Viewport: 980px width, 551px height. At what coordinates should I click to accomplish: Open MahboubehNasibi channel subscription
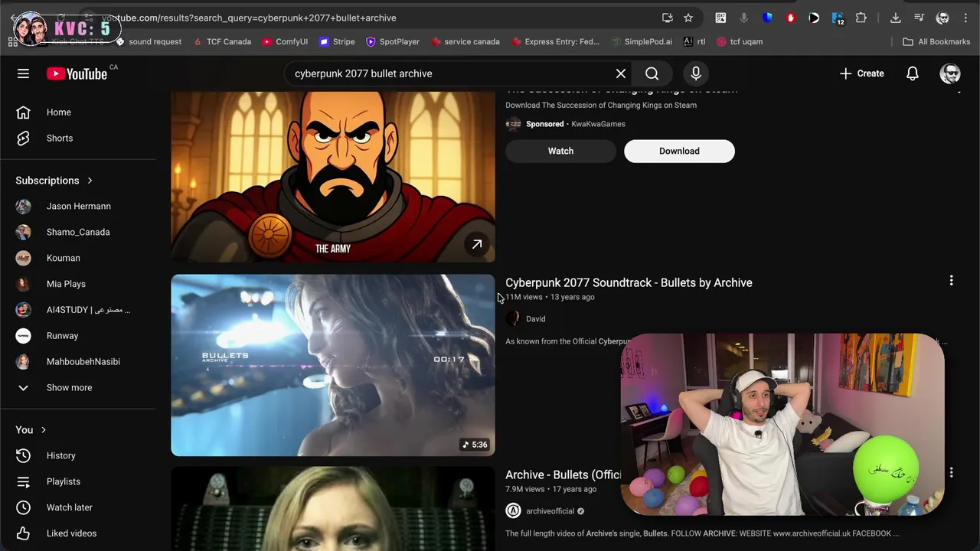(78, 362)
